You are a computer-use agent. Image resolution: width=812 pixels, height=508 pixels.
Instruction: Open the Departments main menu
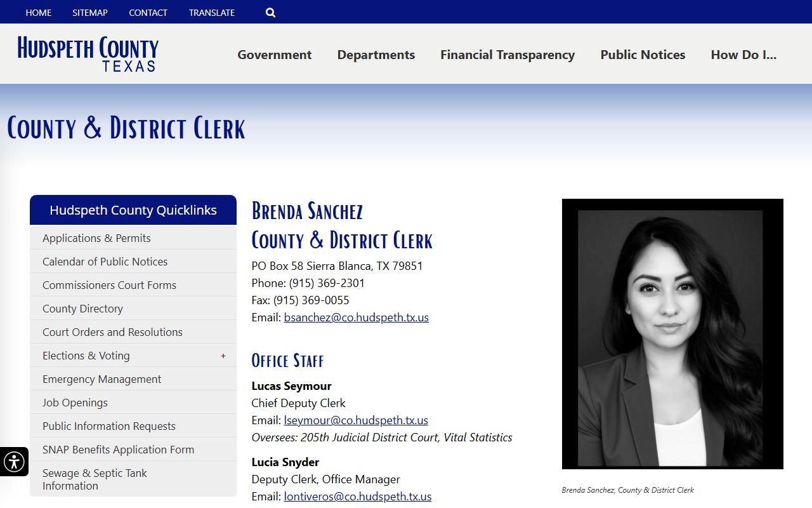coord(376,55)
